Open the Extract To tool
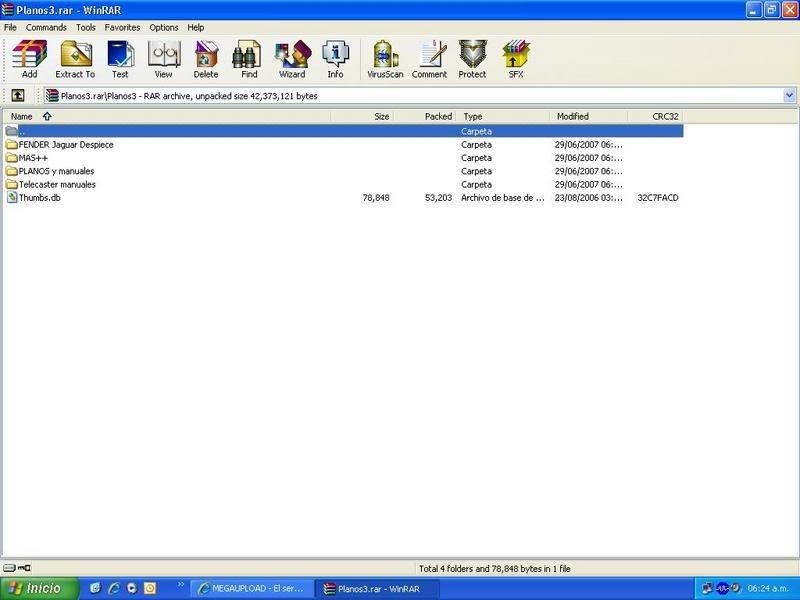 [75, 59]
